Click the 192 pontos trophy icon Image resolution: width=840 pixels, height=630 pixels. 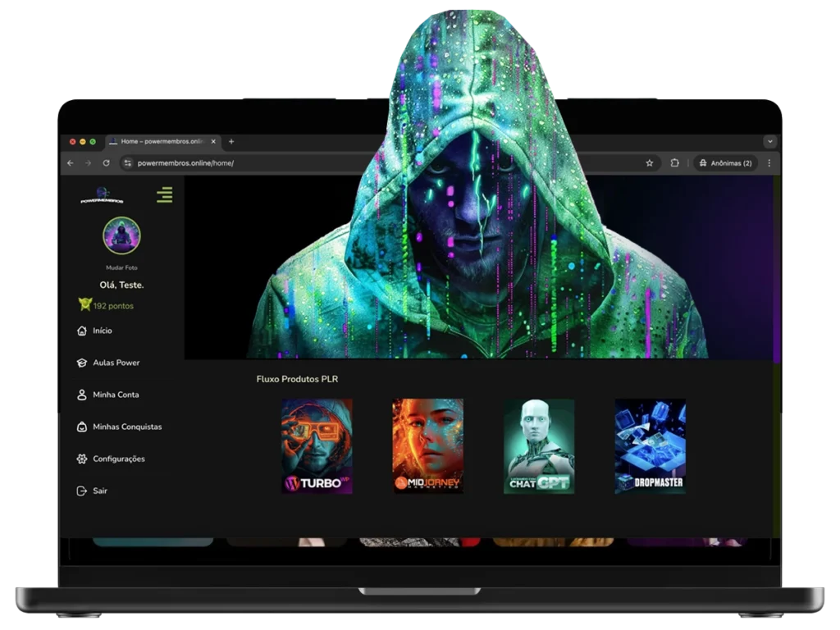coord(84,305)
